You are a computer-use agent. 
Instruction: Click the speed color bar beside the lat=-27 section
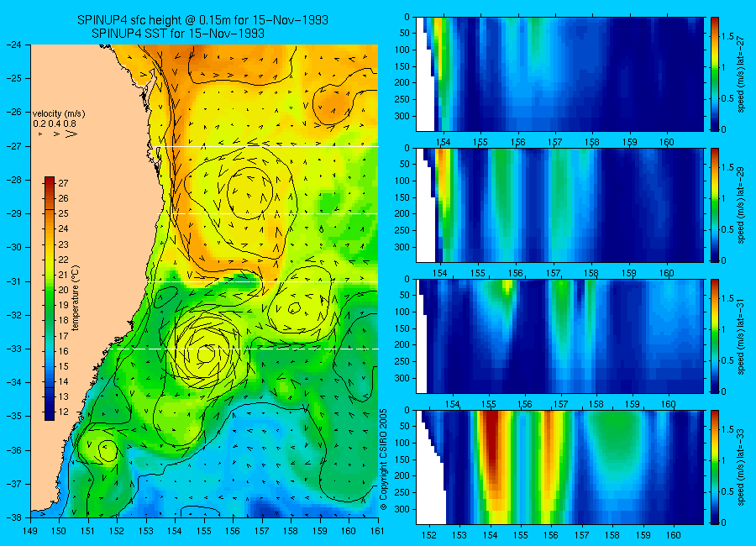(x=714, y=74)
